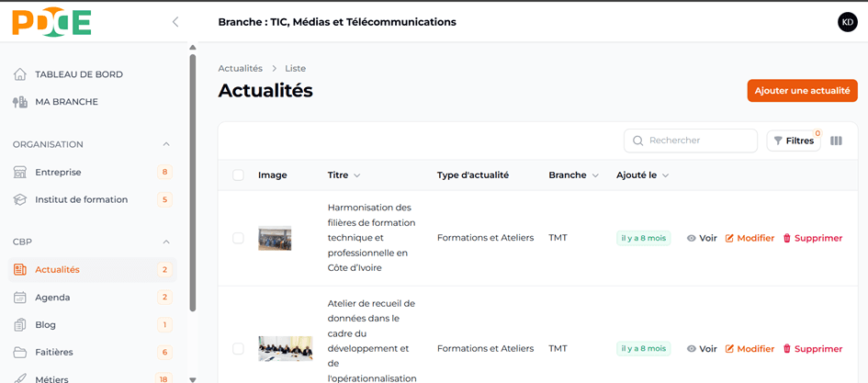
Task: Open Faîtières in the sidebar
Action: click(53, 353)
